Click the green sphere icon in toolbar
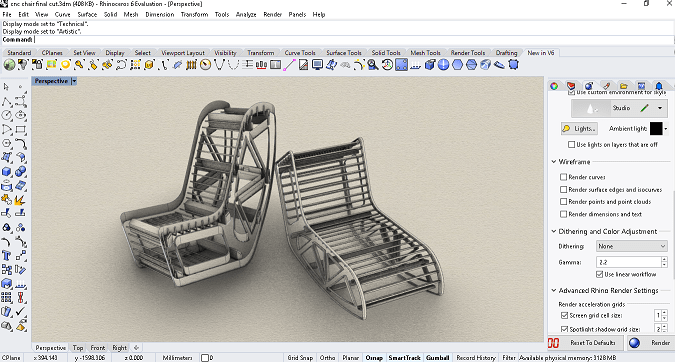 click(x=9, y=65)
